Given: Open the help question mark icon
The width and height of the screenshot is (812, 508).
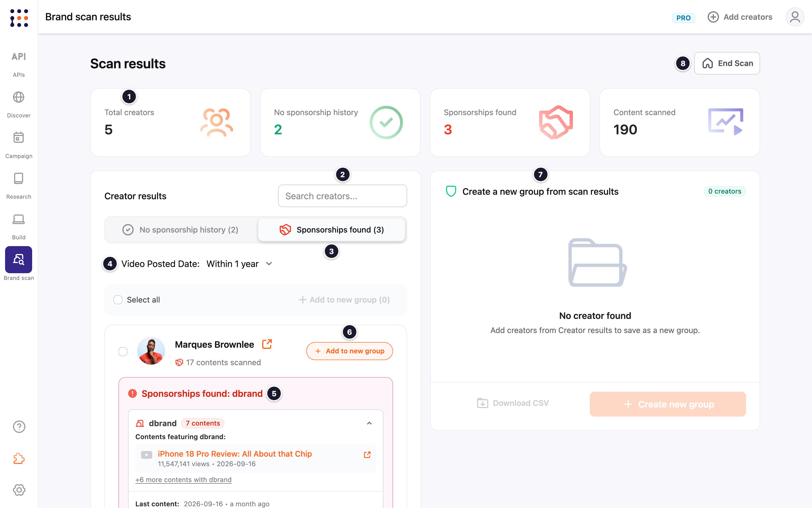Looking at the screenshot, I should click(x=19, y=427).
